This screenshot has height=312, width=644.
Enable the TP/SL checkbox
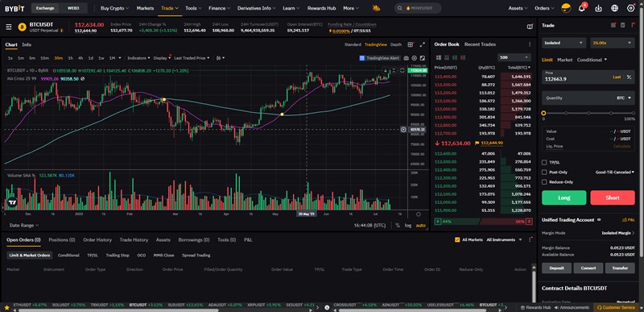[544, 162]
